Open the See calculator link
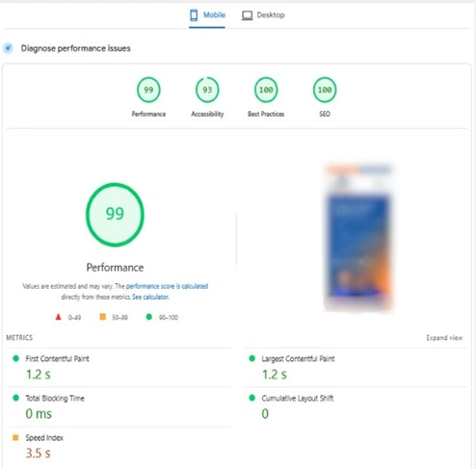This screenshot has width=476, height=469. click(150, 297)
